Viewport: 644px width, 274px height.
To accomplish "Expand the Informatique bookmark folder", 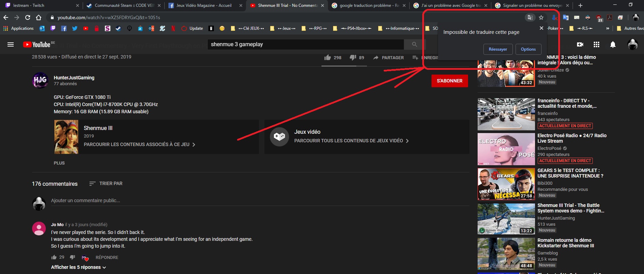I will [x=399, y=28].
